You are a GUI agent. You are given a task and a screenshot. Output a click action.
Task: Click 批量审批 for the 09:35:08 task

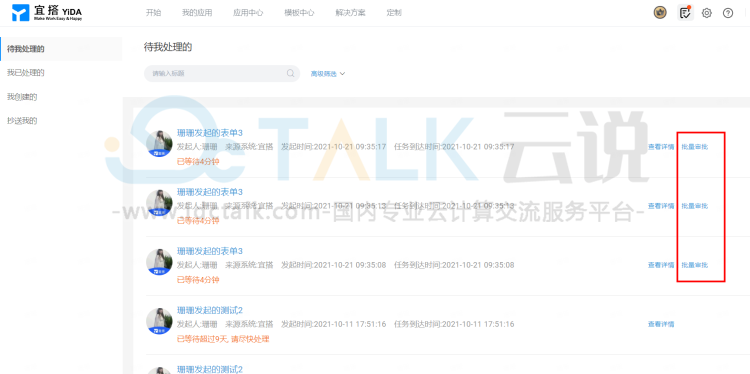pos(695,265)
